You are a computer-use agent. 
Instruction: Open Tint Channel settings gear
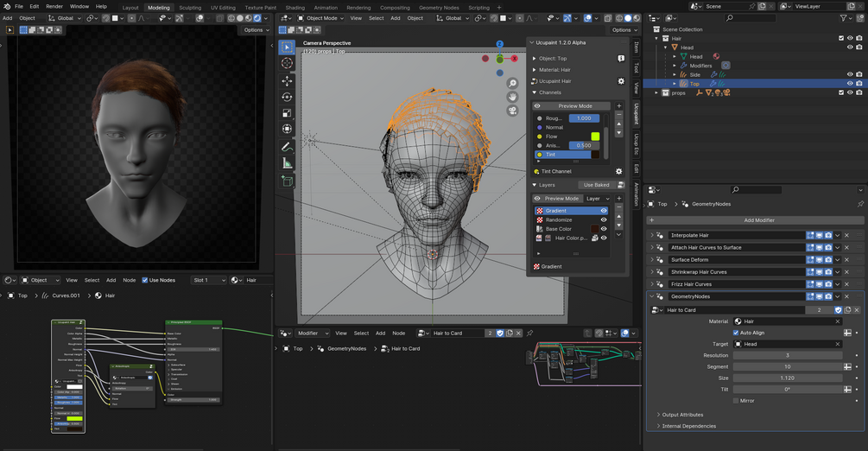coord(619,171)
